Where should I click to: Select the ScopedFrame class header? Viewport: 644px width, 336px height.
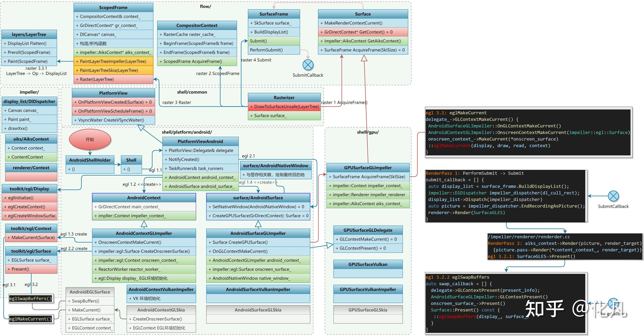[113, 7]
